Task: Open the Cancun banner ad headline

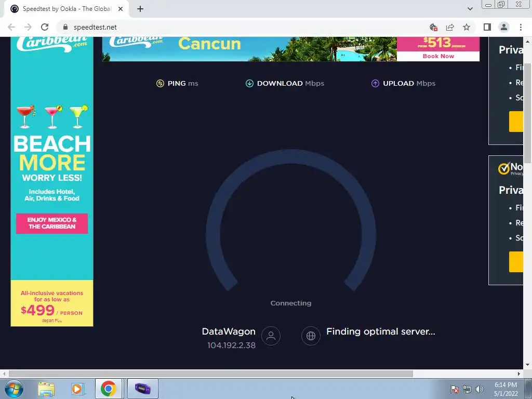Action: (209, 44)
